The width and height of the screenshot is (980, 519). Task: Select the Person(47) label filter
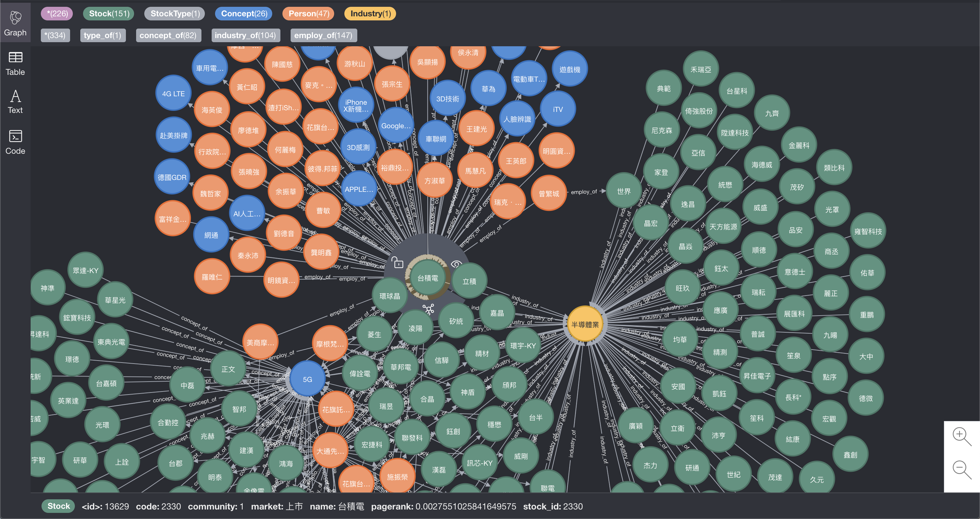pos(309,14)
